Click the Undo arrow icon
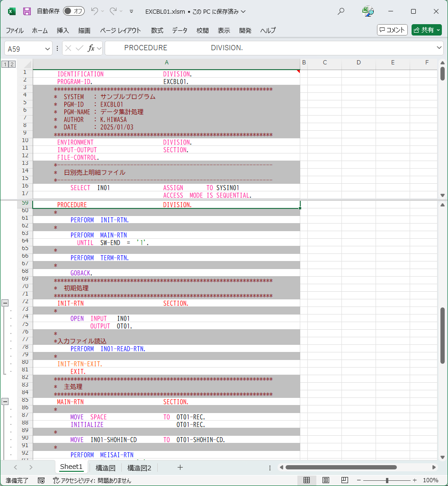This screenshot has width=448, height=486. [95, 11]
